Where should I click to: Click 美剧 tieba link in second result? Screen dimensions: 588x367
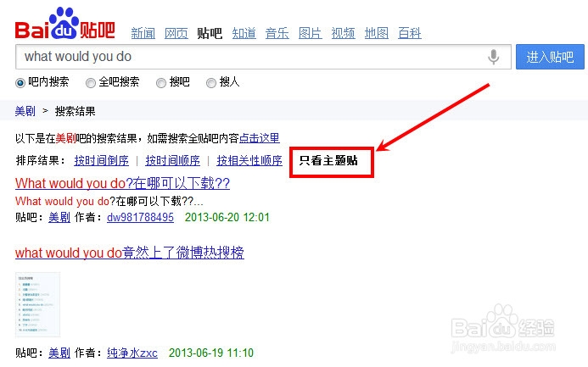pyautogui.click(x=59, y=353)
